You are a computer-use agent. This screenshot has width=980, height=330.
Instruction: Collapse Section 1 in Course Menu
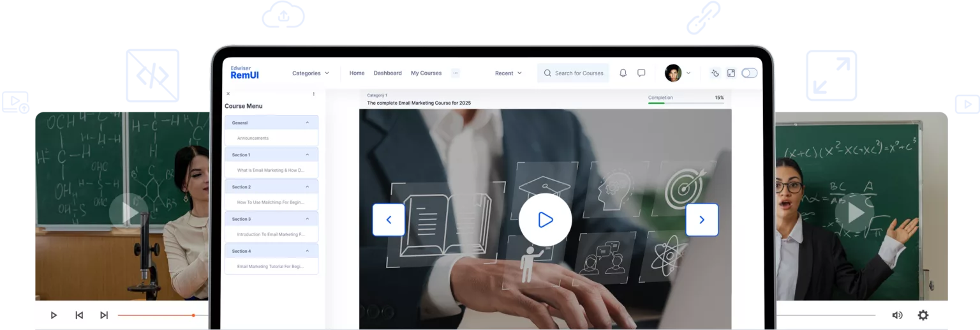click(x=307, y=154)
